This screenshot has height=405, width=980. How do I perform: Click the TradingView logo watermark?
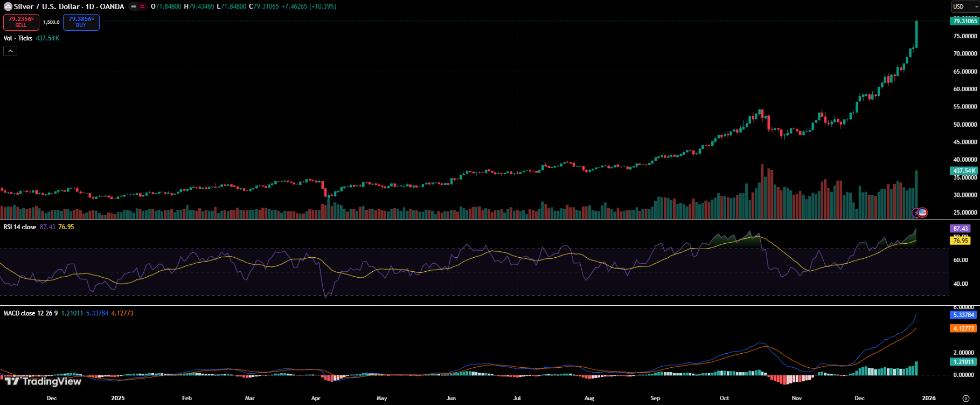pyautogui.click(x=44, y=381)
